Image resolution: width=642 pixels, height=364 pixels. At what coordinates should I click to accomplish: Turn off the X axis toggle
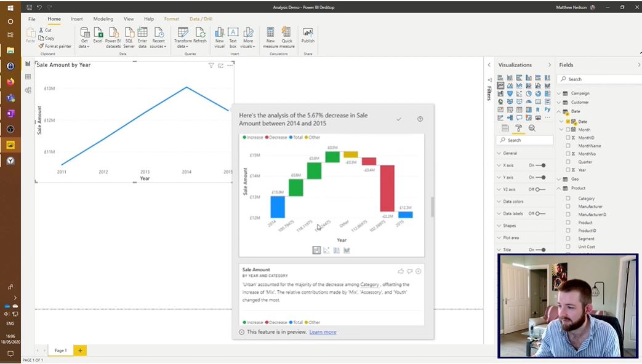pyautogui.click(x=541, y=165)
